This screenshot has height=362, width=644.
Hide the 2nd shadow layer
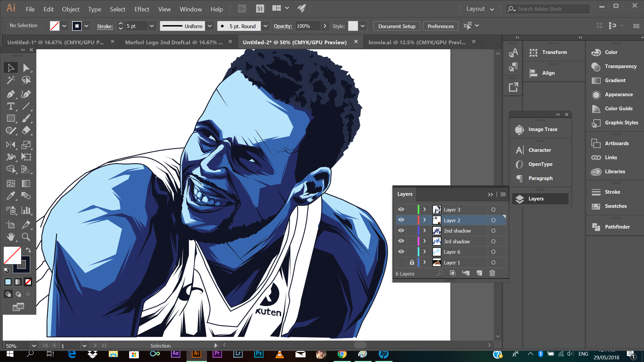coord(401,231)
